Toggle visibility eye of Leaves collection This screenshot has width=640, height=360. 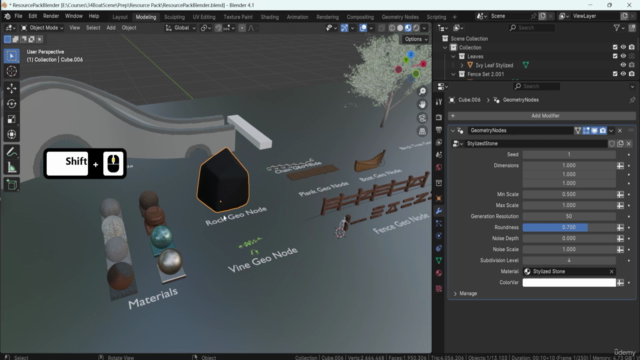click(623, 56)
